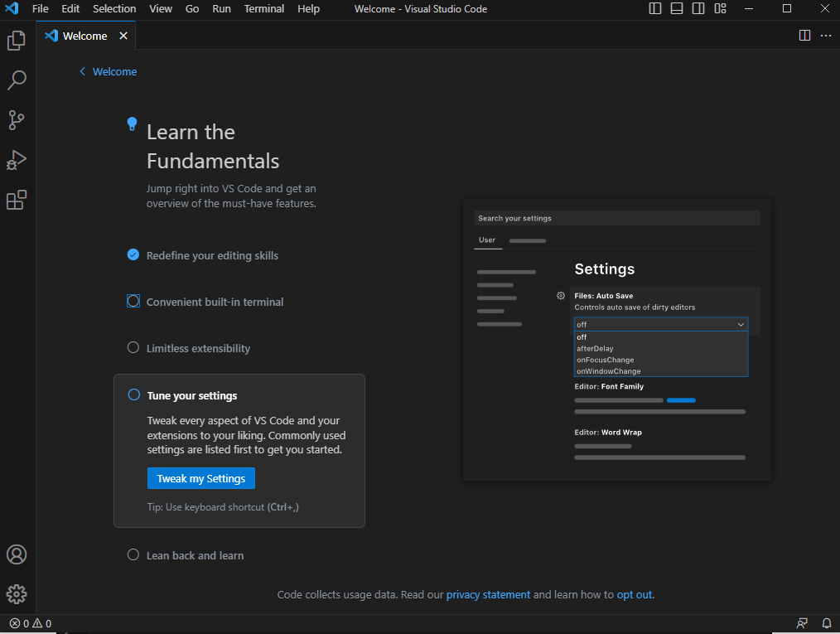Click the lightbulb icon beside Learn the Fundamentals
This screenshot has height=634, width=840.
(132, 123)
